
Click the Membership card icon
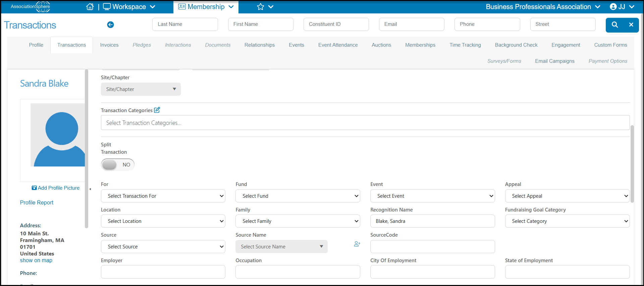click(x=182, y=7)
